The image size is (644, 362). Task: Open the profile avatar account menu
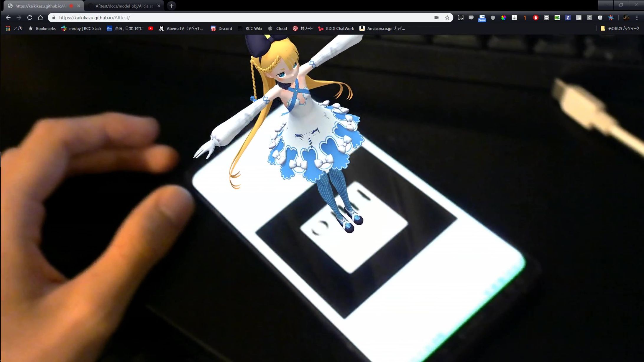tap(626, 18)
